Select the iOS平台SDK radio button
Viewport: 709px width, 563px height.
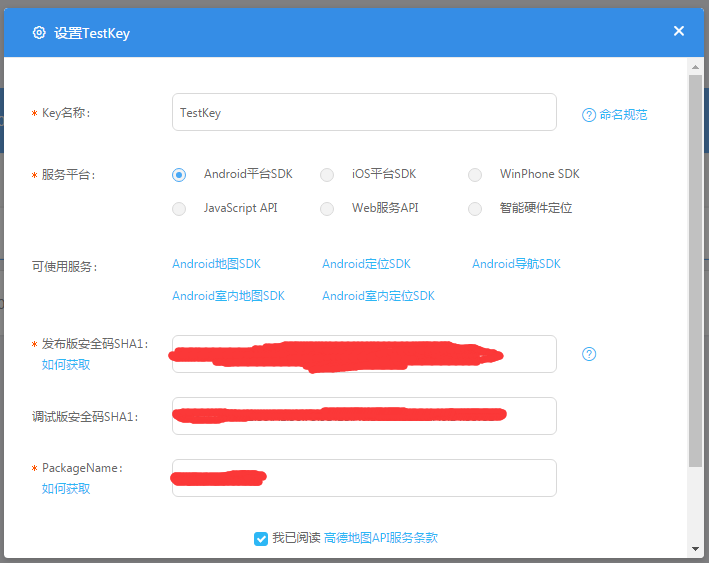327,175
